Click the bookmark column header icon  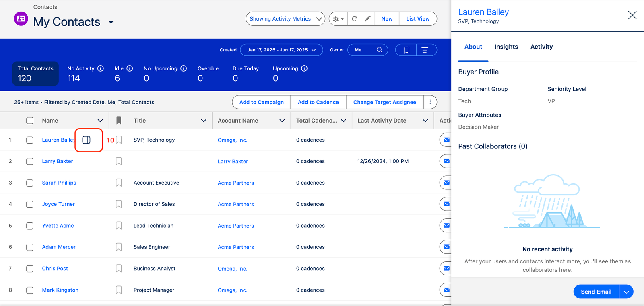(x=119, y=120)
